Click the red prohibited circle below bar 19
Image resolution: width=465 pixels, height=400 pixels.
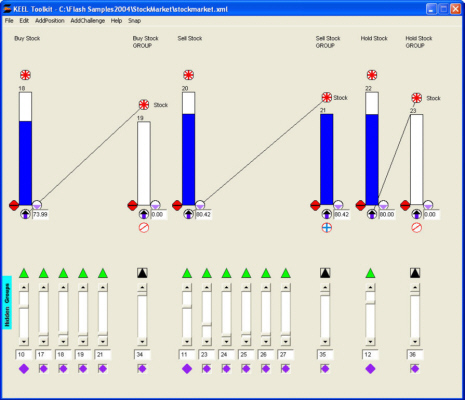point(144,228)
